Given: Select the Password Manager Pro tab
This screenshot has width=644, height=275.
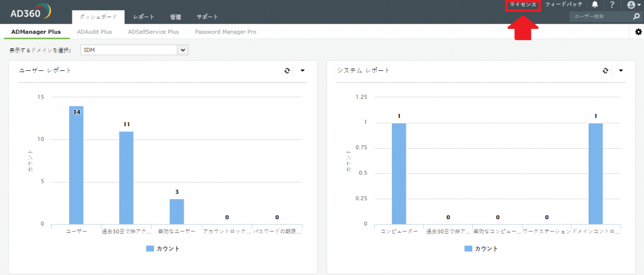Looking at the screenshot, I should pos(225,31).
